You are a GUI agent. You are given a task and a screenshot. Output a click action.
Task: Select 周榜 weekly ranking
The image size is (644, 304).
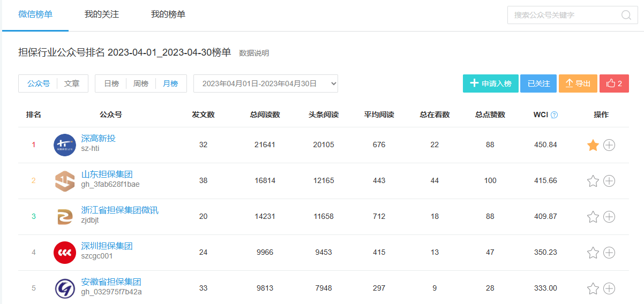(141, 83)
